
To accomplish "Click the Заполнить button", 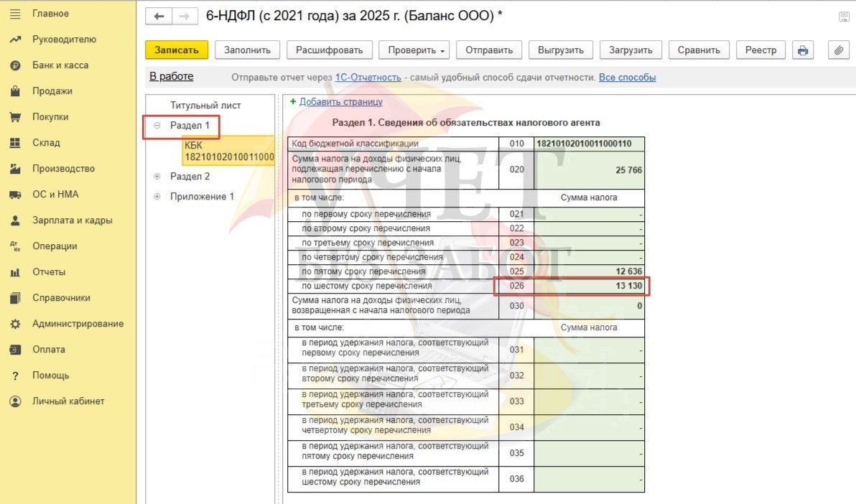I will pos(247,50).
